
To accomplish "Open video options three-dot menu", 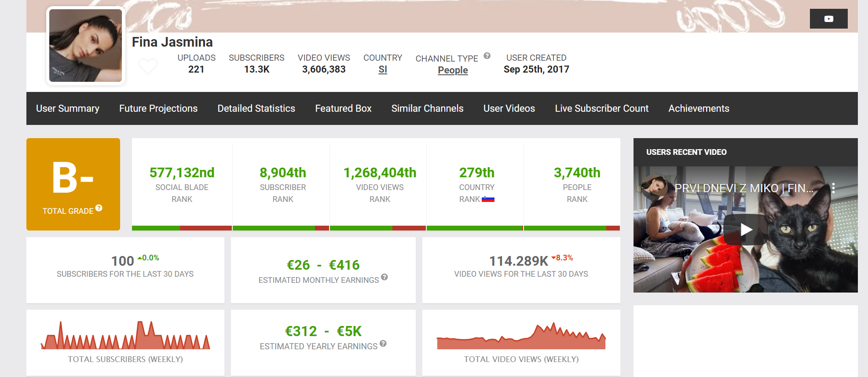I will pyautogui.click(x=833, y=188).
